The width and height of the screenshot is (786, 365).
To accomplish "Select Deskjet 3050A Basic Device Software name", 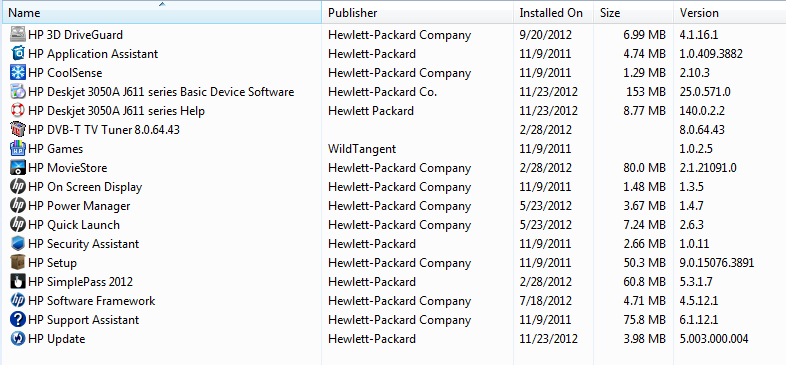I will 161,92.
